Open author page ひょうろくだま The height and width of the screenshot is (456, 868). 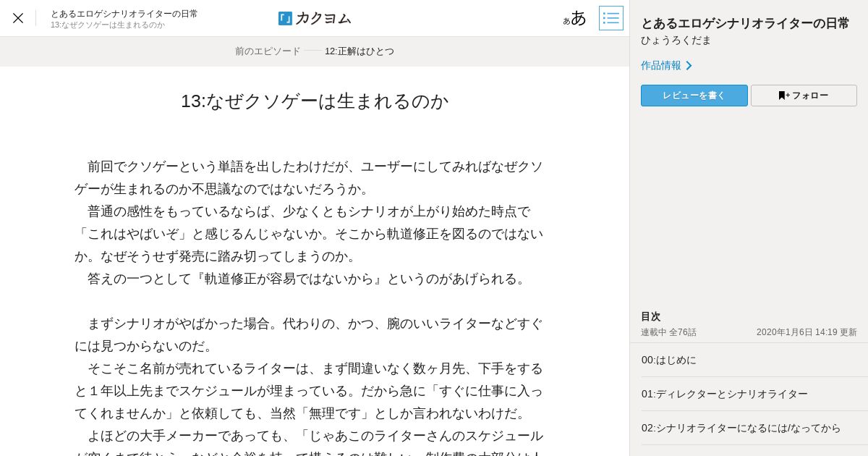coord(676,41)
